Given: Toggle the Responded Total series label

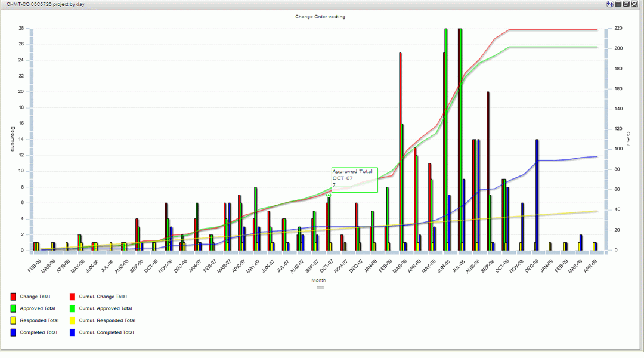Looking at the screenshot, I should tap(39, 320).
